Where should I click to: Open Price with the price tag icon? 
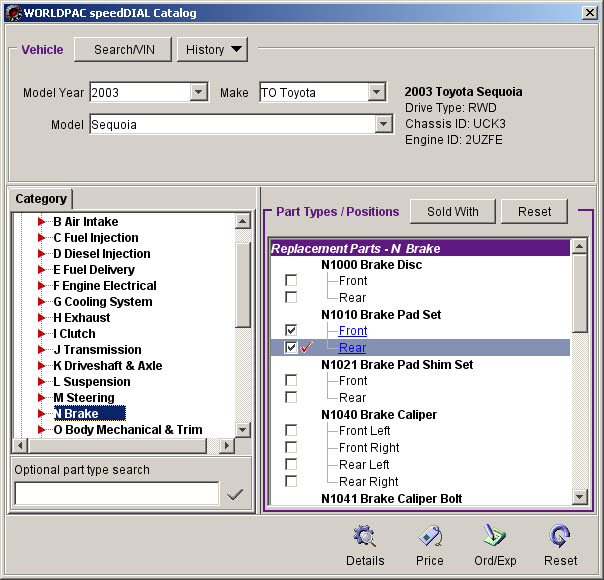[430, 537]
